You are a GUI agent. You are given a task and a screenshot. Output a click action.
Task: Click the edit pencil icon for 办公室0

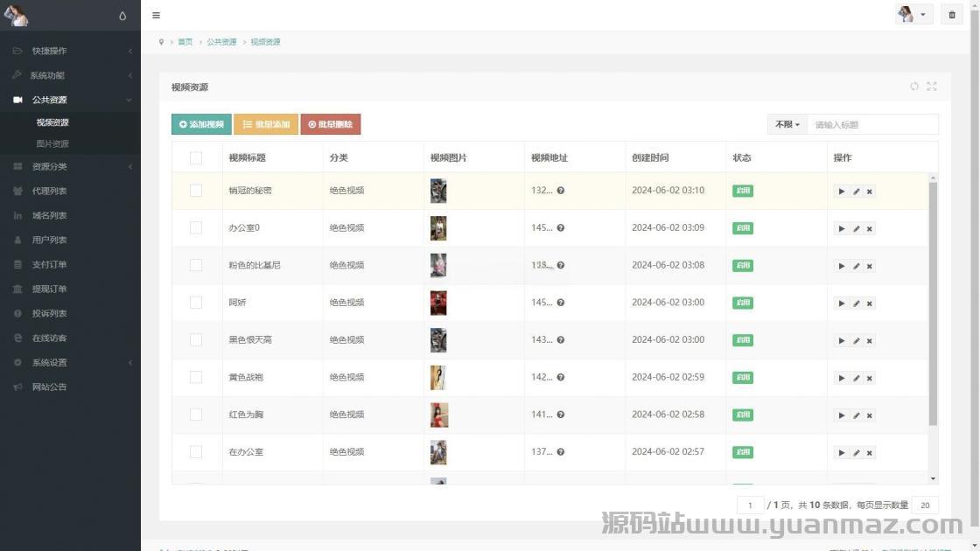click(856, 229)
